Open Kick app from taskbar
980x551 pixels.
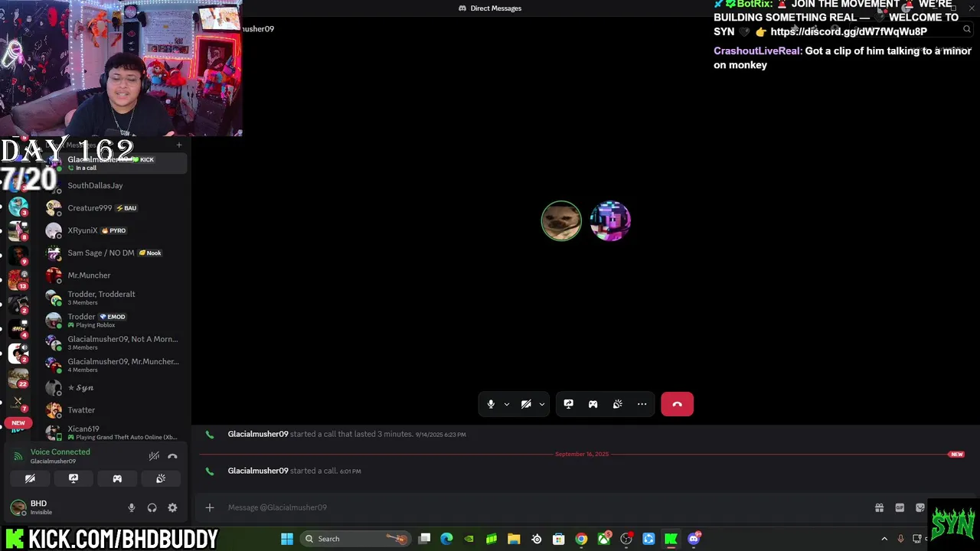[x=671, y=539]
